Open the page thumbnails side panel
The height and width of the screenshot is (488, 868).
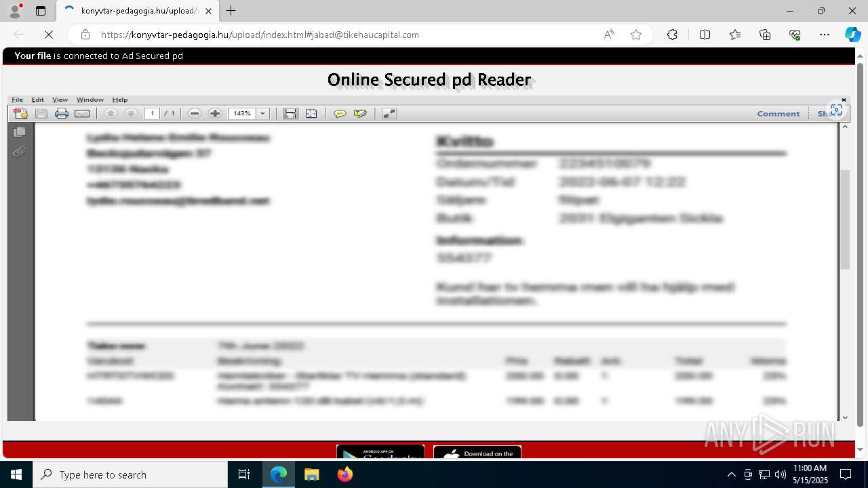pyautogui.click(x=19, y=132)
